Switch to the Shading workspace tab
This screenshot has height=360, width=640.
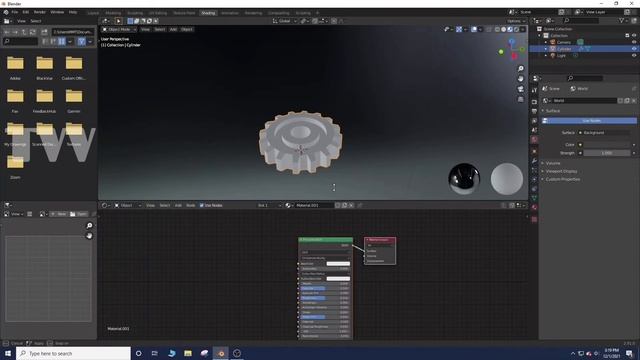point(208,13)
